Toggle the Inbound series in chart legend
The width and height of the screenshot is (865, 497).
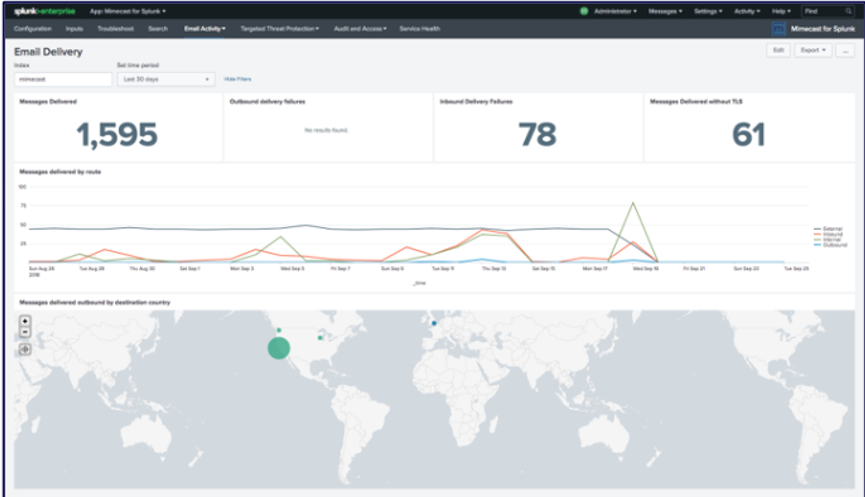831,234
